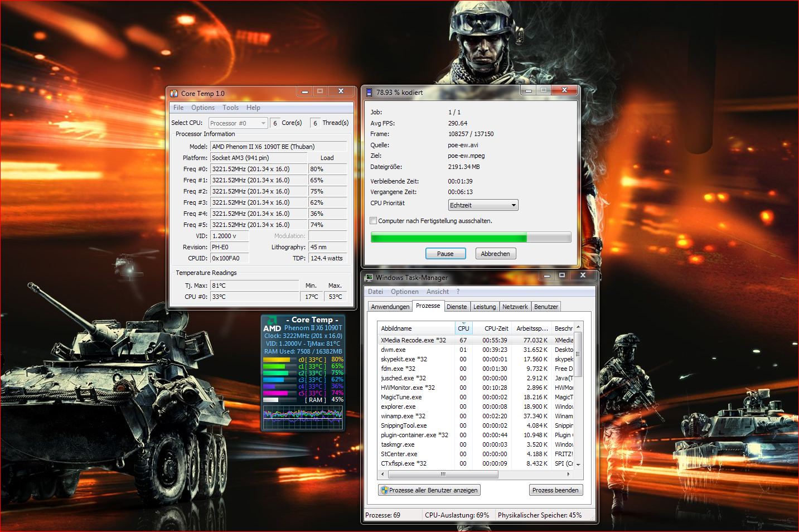Click the encoding window title bar icon
This screenshot has height=532, width=799.
(369, 93)
